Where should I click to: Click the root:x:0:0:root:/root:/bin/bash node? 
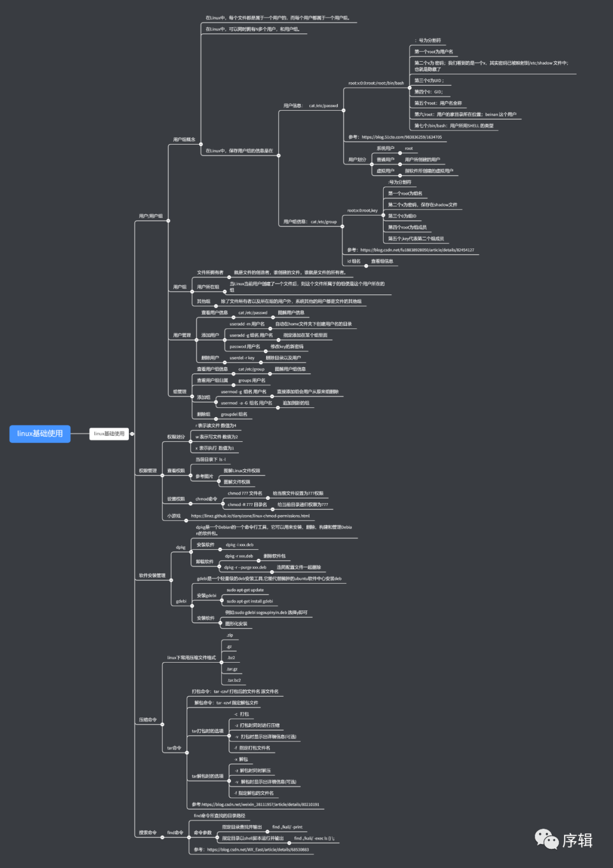pyautogui.click(x=376, y=83)
